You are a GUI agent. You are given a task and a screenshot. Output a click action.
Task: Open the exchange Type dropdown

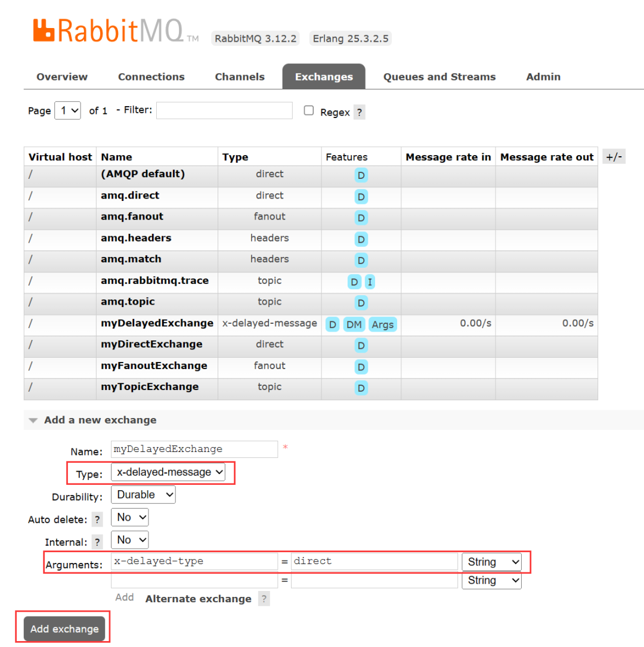click(x=168, y=472)
